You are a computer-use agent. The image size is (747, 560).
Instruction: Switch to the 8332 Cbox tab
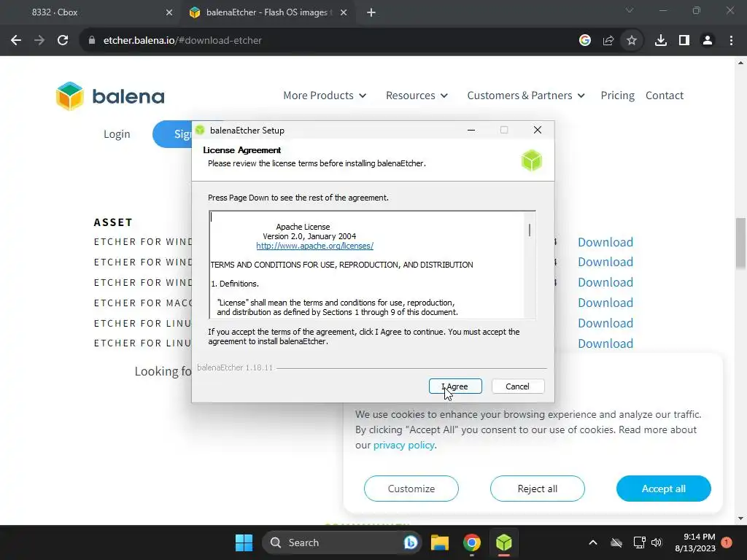[90, 12]
